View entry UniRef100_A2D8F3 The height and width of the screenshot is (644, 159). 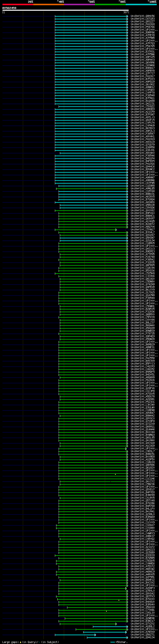[x=143, y=588]
